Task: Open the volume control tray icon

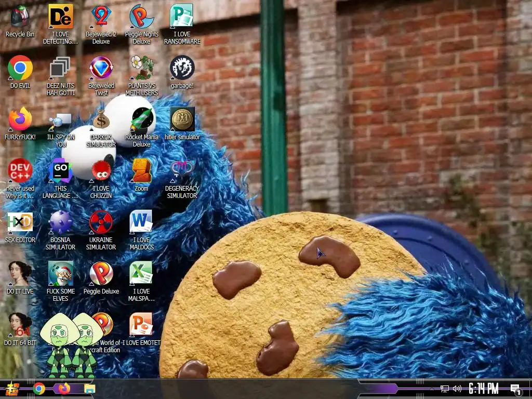Action: [457, 389]
